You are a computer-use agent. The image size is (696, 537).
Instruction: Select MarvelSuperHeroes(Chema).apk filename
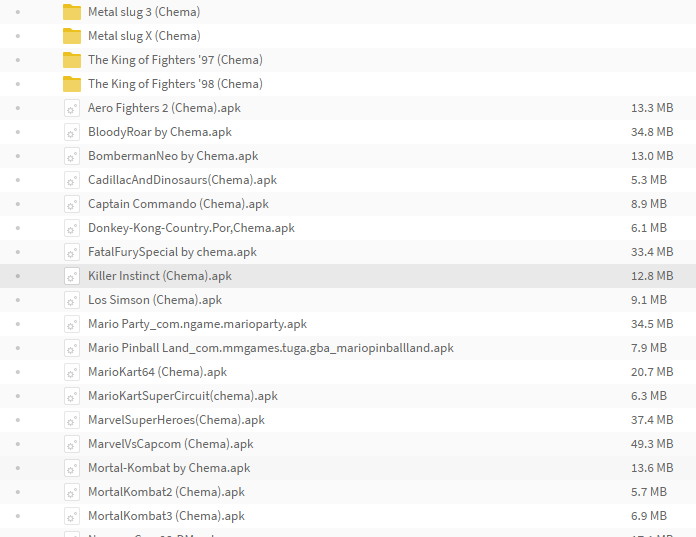(x=176, y=419)
